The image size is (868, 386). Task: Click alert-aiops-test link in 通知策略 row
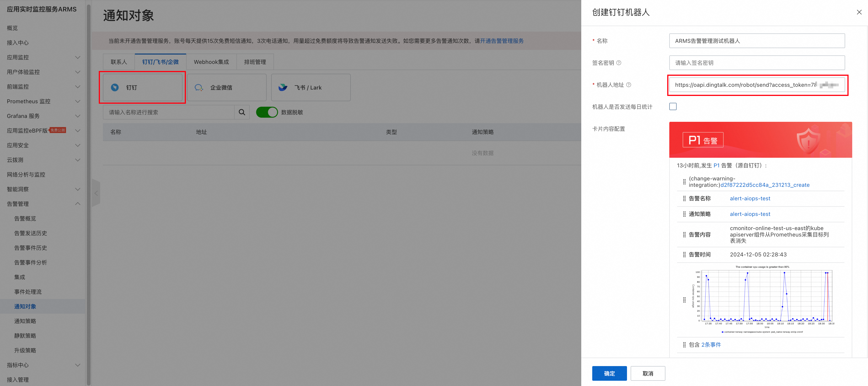click(x=750, y=214)
